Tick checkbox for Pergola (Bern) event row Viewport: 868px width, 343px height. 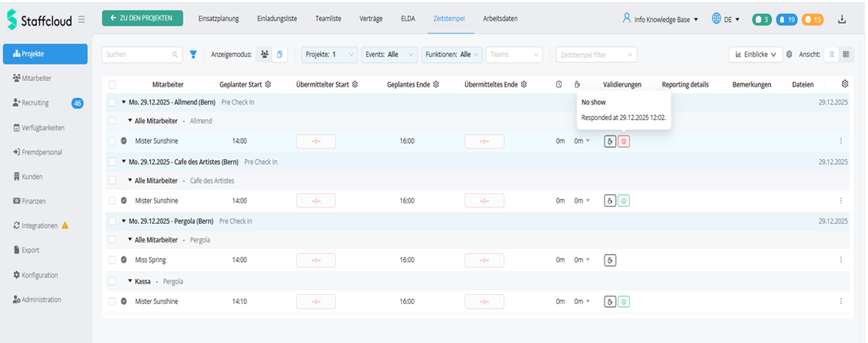113,221
